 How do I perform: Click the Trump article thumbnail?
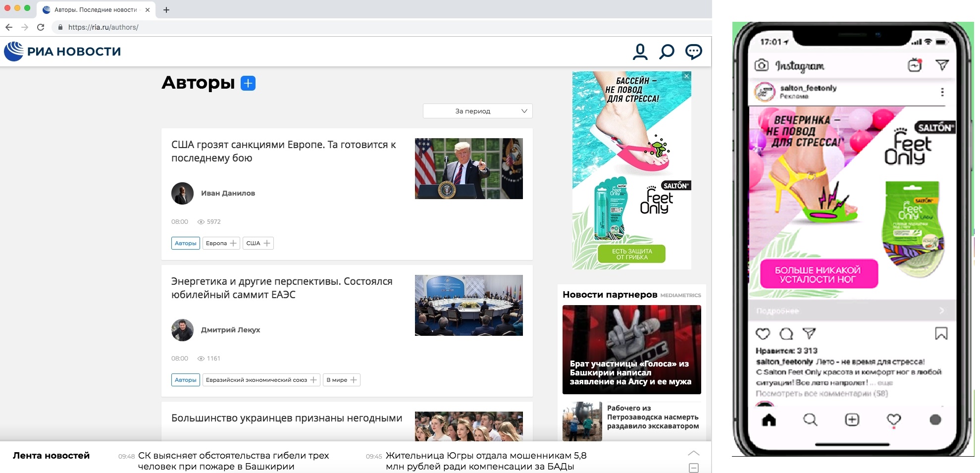(x=469, y=168)
